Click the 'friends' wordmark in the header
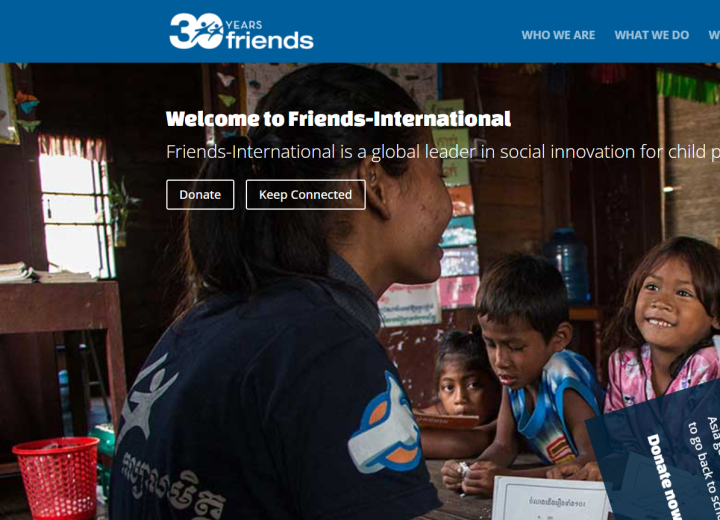 tap(270, 40)
